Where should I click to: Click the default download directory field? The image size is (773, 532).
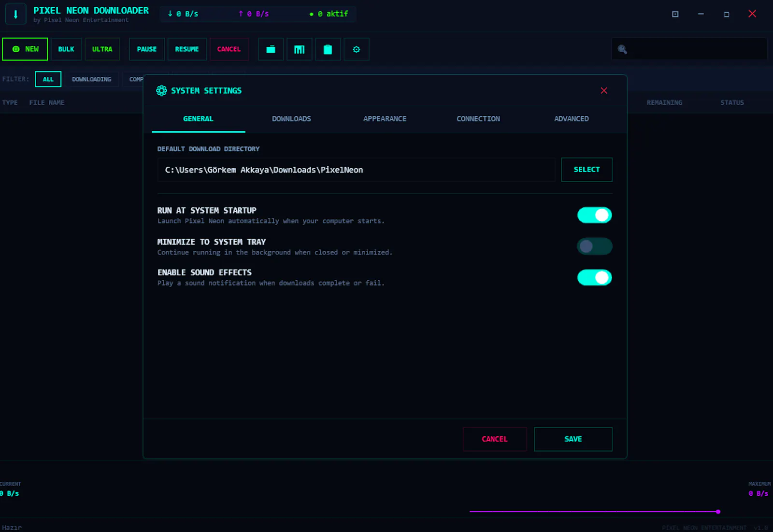pyautogui.click(x=356, y=170)
